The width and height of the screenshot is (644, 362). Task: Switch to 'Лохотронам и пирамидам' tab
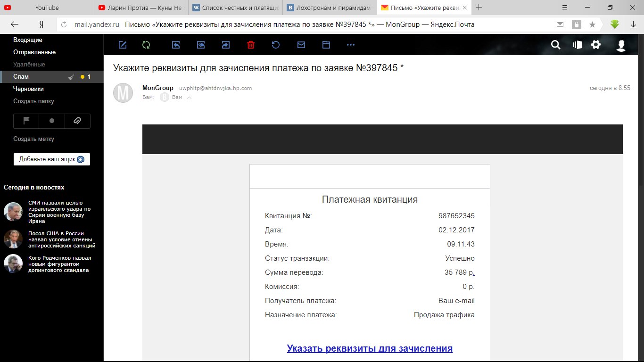(330, 8)
